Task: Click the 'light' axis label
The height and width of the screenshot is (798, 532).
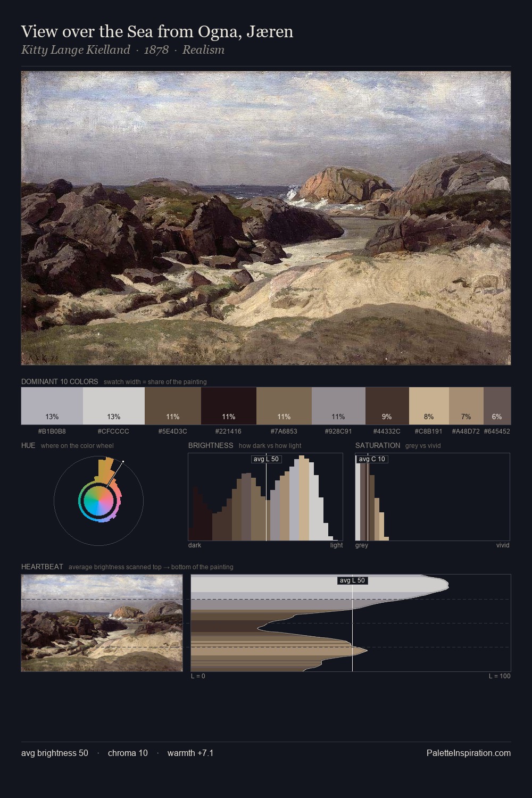Action: click(x=337, y=545)
